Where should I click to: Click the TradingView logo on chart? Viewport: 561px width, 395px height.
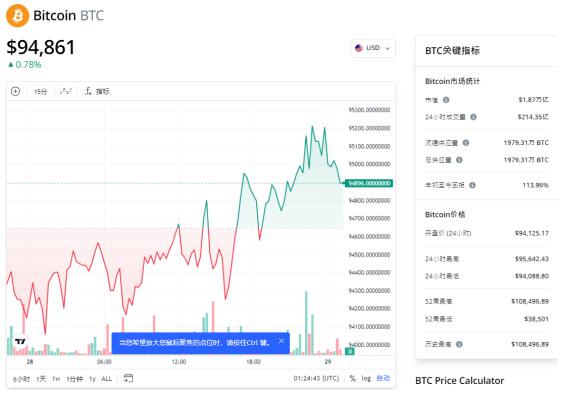[20, 341]
